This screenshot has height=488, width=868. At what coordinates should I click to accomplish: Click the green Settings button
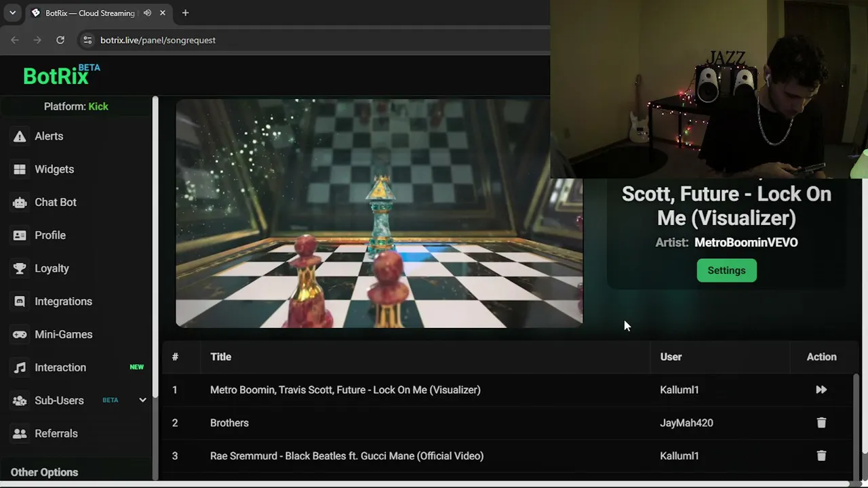coord(726,270)
